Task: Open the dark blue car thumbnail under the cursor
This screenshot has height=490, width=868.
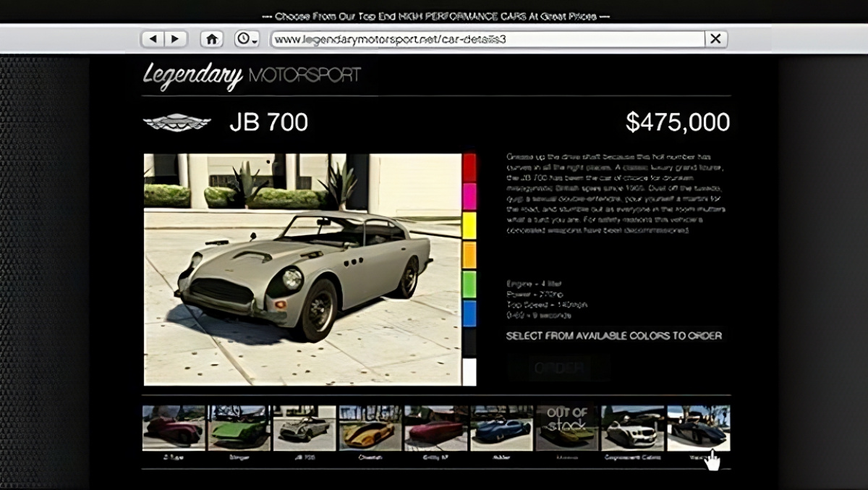Action: (699, 428)
